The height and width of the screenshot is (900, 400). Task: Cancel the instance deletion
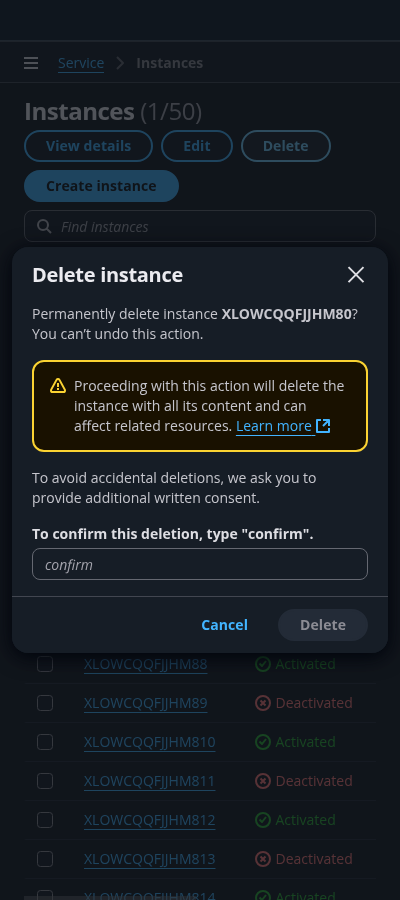224,625
